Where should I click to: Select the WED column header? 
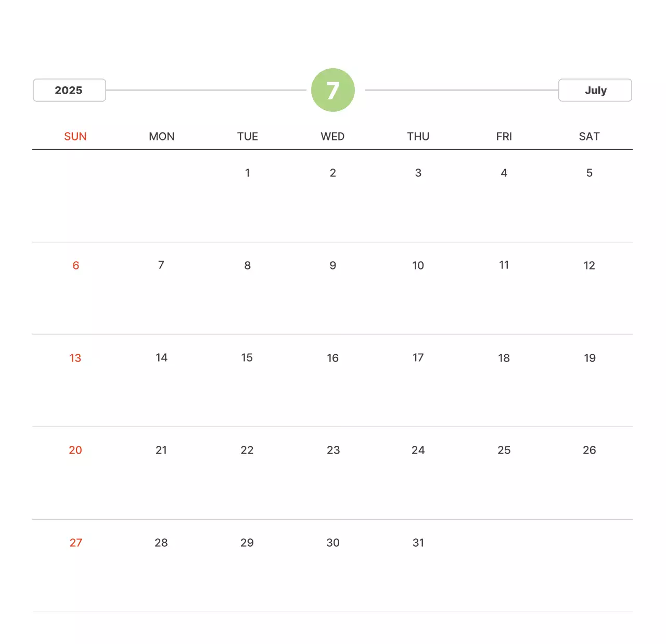coord(332,136)
